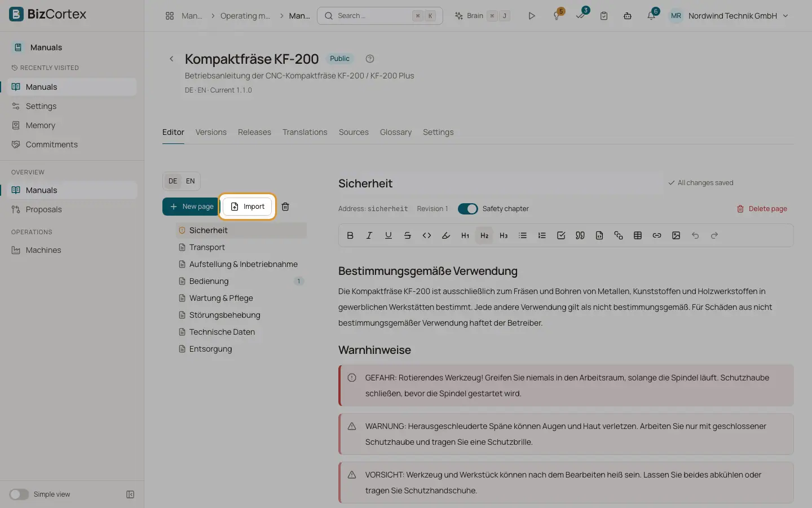This screenshot has width=812, height=508.
Task: Open the Glossary tab
Action: click(x=396, y=132)
